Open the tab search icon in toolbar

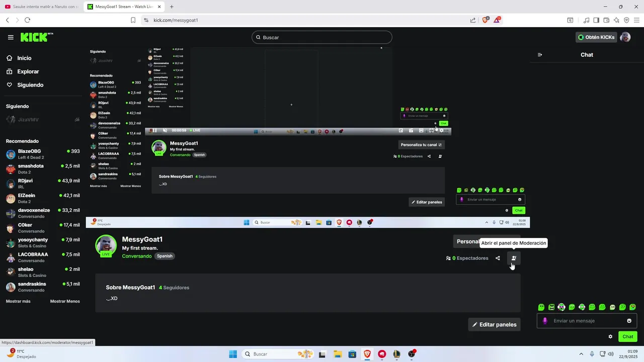tap(570, 20)
